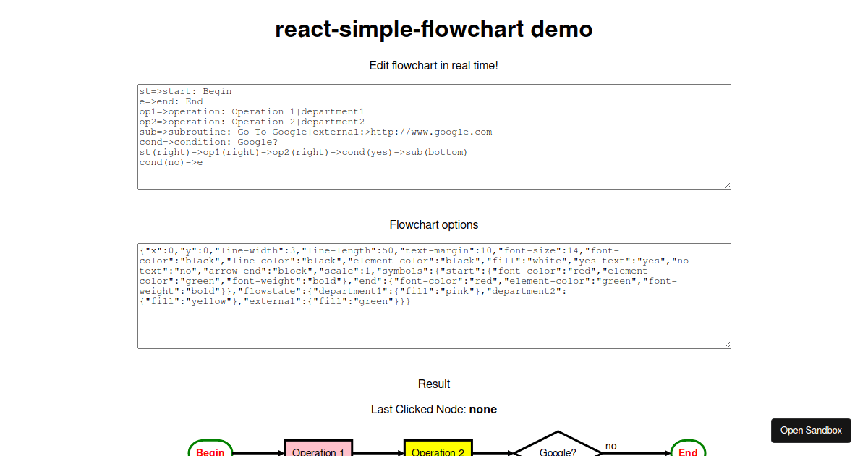The width and height of the screenshot is (868, 456).
Task: Click the yellow Operation 2 node
Action: coord(438,452)
